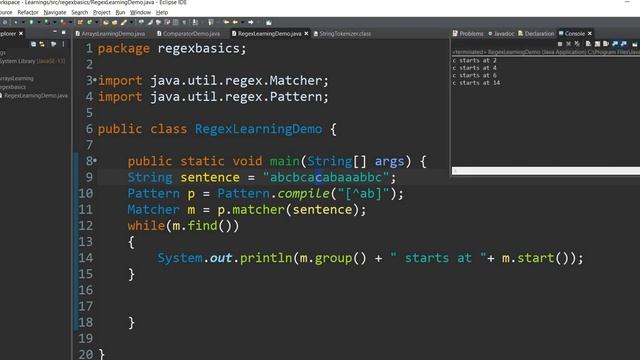Go to Next Annotation via toolbar icon
Viewport: 640px width, 360px height.
pos(195,22)
